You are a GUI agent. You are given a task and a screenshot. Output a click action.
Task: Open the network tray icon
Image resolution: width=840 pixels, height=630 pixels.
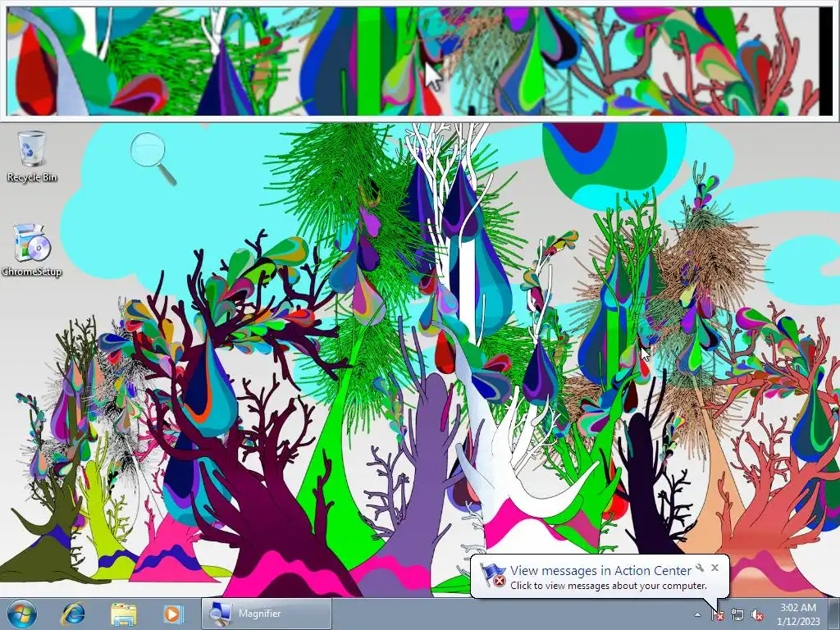737,615
